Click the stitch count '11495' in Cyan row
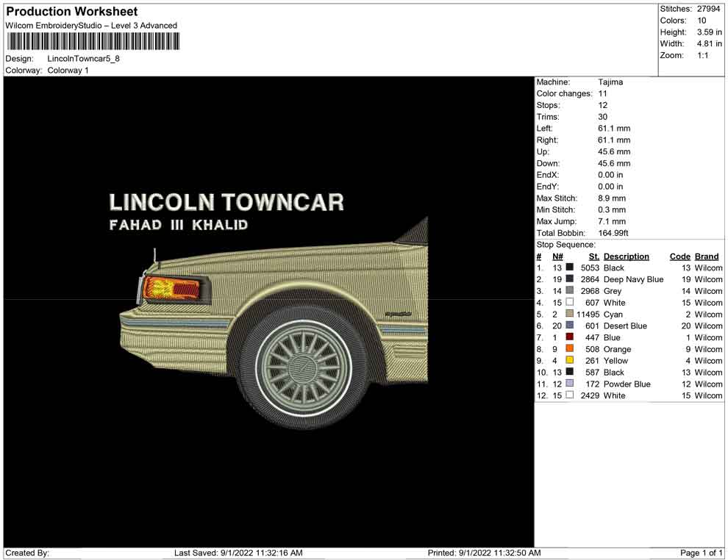Image resolution: width=728 pixels, height=560 pixels. point(588,314)
